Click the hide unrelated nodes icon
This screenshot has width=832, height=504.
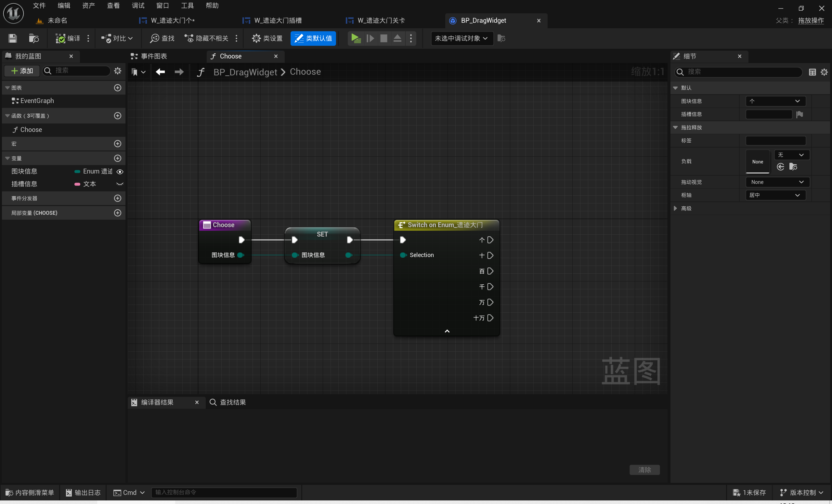point(191,38)
